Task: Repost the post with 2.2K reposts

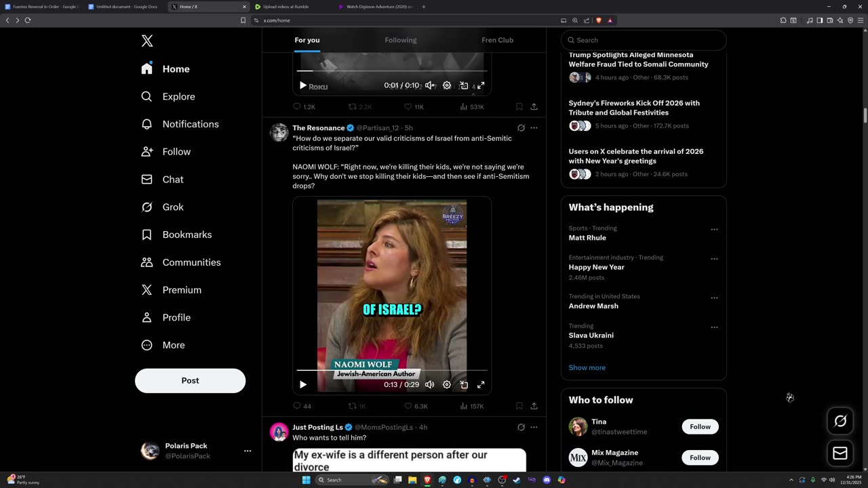Action: (x=359, y=106)
